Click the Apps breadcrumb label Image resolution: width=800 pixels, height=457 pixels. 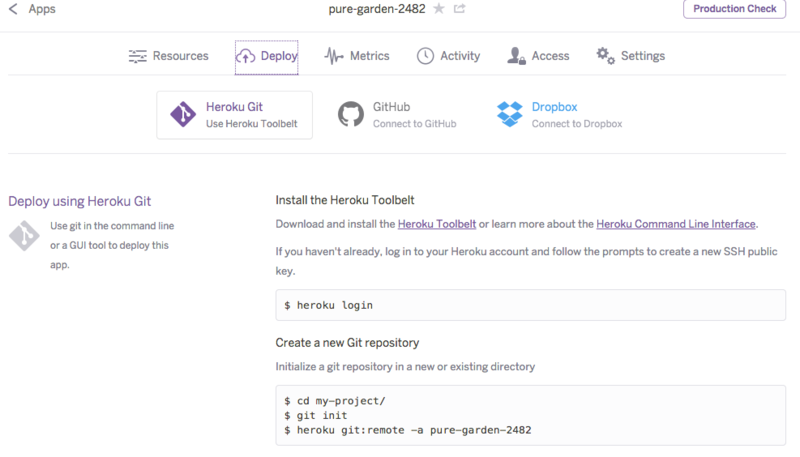coord(42,9)
